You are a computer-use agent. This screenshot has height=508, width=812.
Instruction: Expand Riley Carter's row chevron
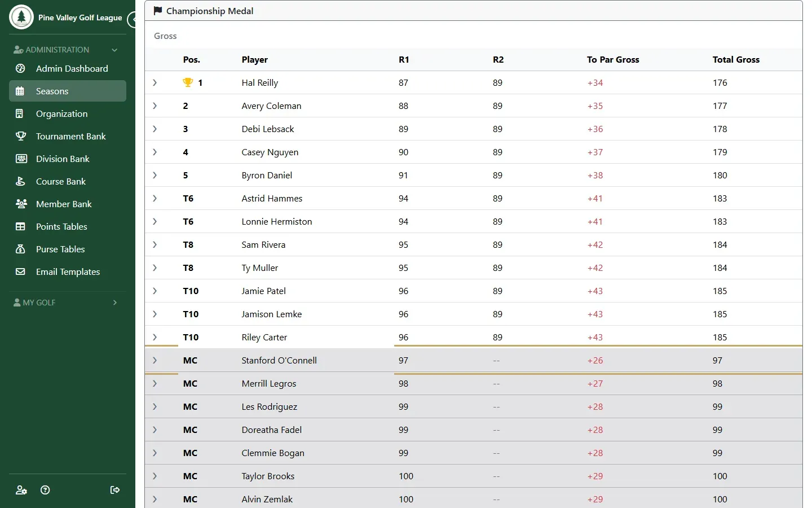tap(155, 337)
